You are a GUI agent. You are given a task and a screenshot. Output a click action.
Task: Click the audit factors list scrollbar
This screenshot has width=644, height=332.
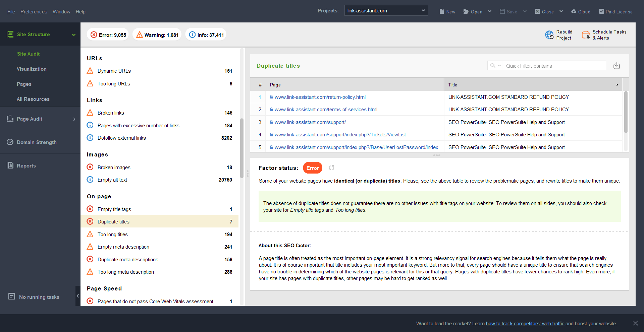tap(242, 148)
